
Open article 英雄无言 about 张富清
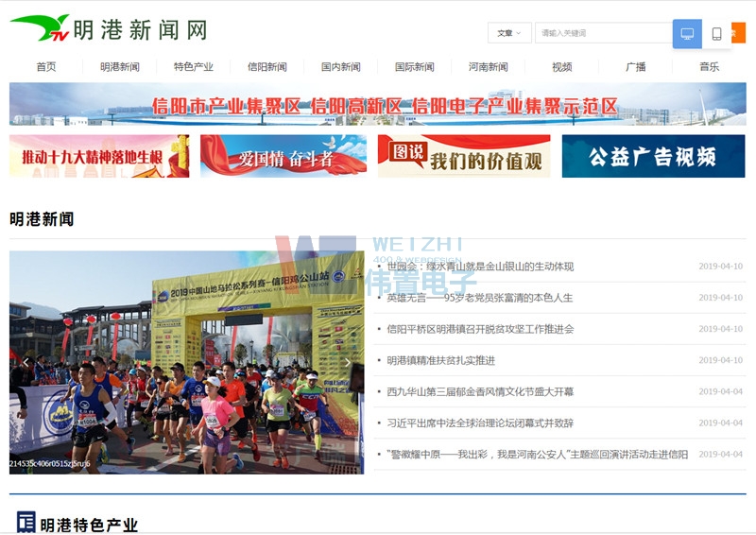click(x=479, y=298)
